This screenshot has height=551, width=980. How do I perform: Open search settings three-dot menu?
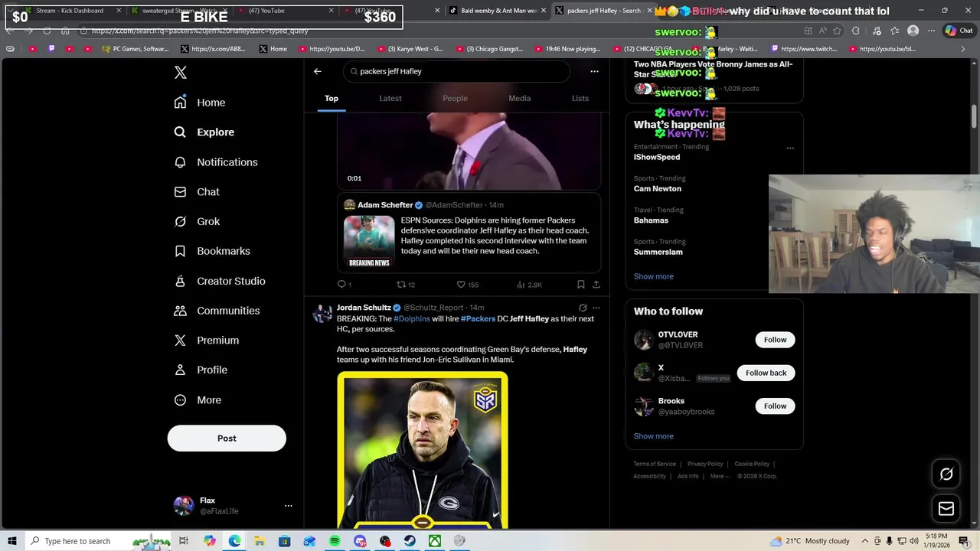point(594,71)
